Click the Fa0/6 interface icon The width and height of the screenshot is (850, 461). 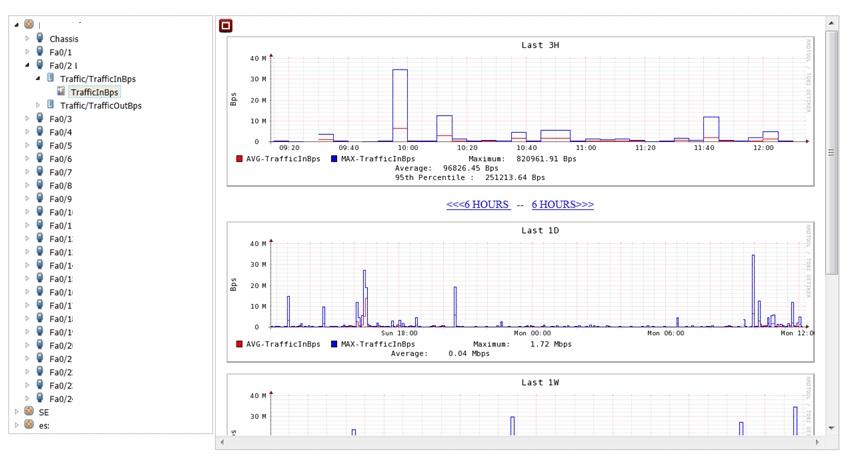pyautogui.click(x=40, y=158)
